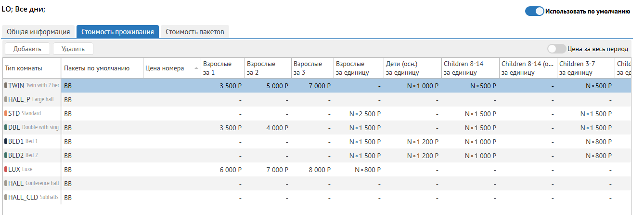
Task: Select the "Стоимость проживания" tab
Action: (x=117, y=32)
